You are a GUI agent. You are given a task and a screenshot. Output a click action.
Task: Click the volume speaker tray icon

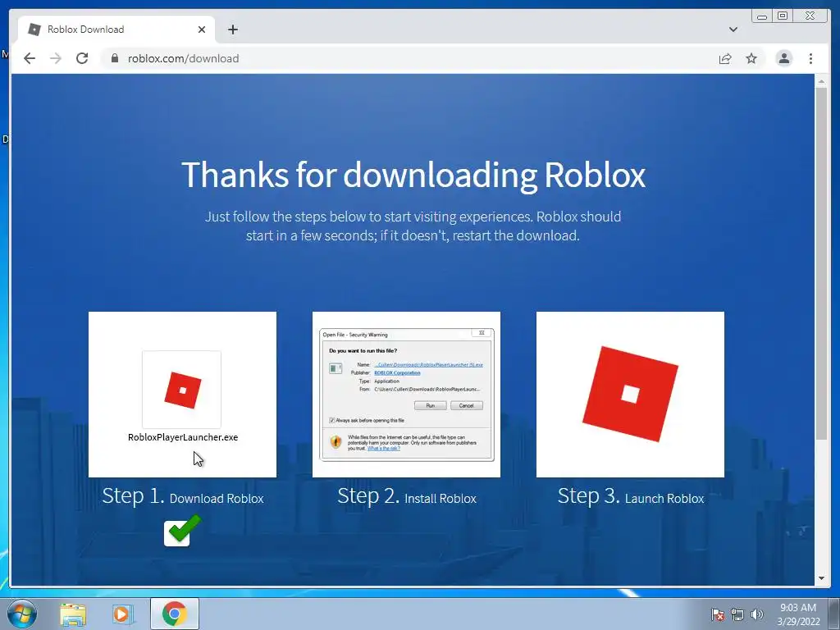click(757, 614)
